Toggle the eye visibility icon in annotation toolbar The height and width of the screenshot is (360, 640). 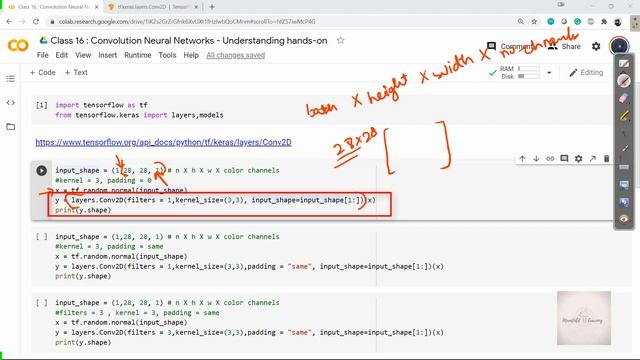pos(624,219)
